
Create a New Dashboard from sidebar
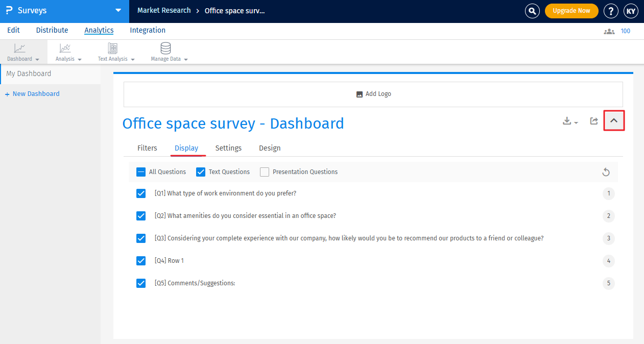[32, 93]
